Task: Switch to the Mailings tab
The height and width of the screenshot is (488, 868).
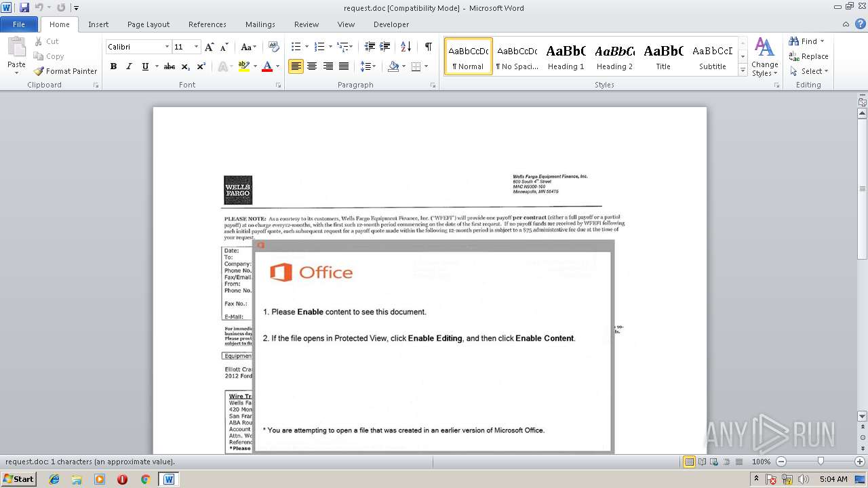Action: coord(260,24)
